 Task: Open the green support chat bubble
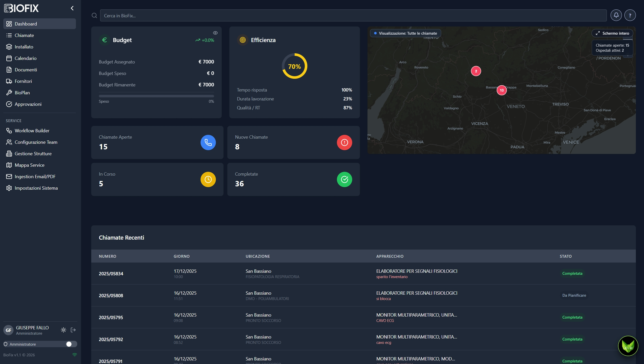(628, 346)
